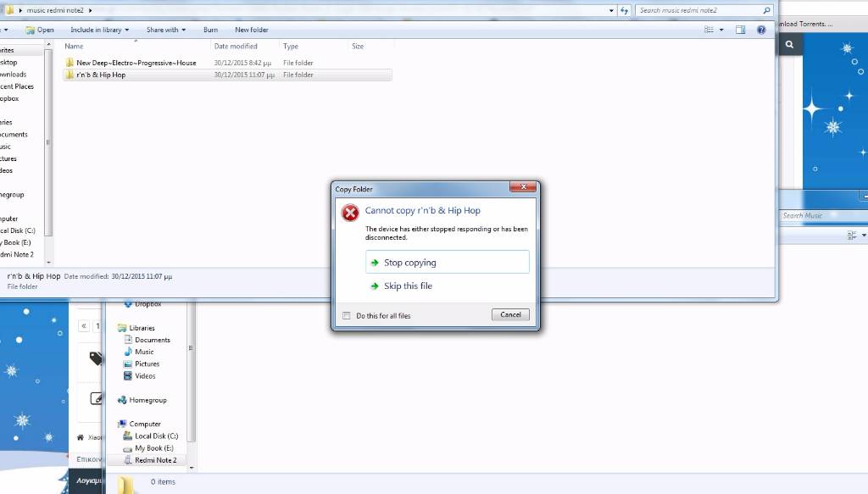Click the refresh icon next to address bar
The width and height of the screenshot is (868, 494).
624,10
